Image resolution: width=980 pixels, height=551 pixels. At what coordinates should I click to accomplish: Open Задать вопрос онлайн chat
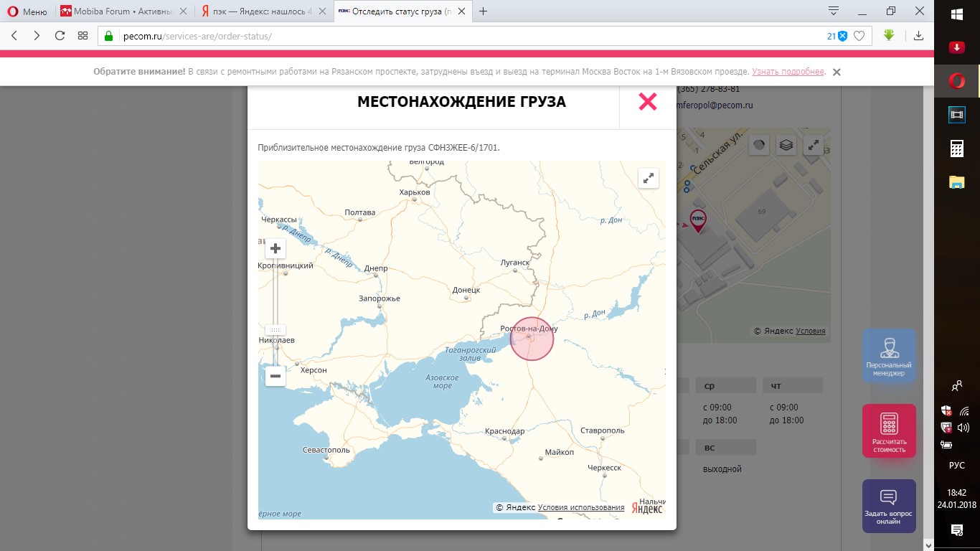point(889,506)
